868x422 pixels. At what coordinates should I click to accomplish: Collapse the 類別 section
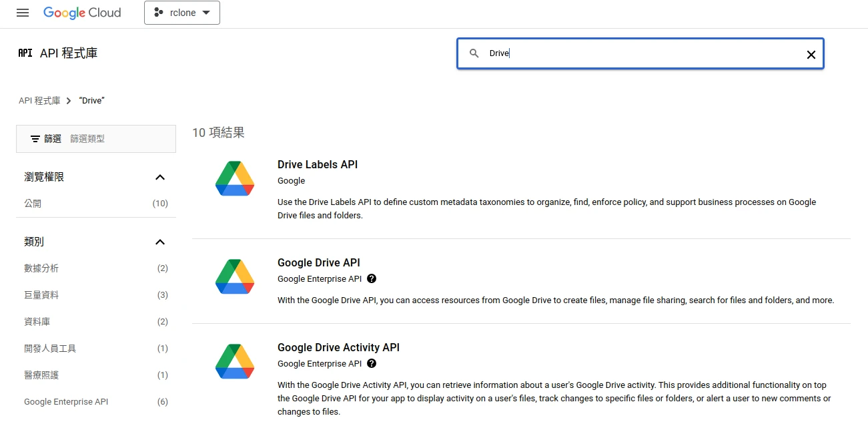[x=159, y=242]
